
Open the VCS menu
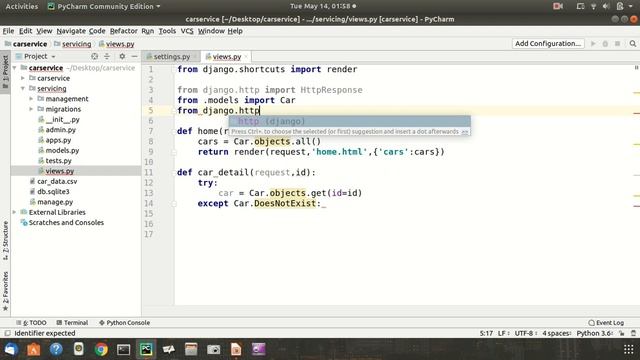[187, 31]
